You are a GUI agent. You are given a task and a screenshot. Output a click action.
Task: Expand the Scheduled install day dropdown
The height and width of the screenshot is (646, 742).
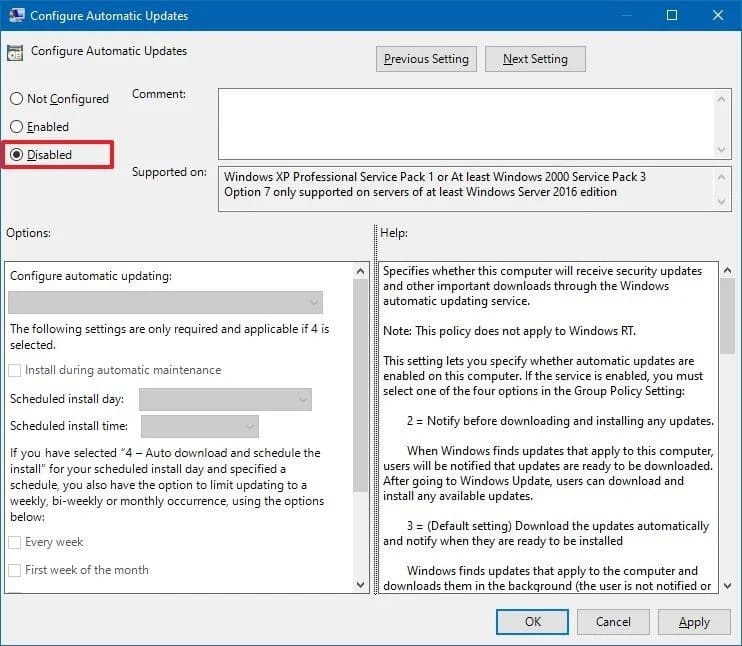pyautogui.click(x=225, y=399)
